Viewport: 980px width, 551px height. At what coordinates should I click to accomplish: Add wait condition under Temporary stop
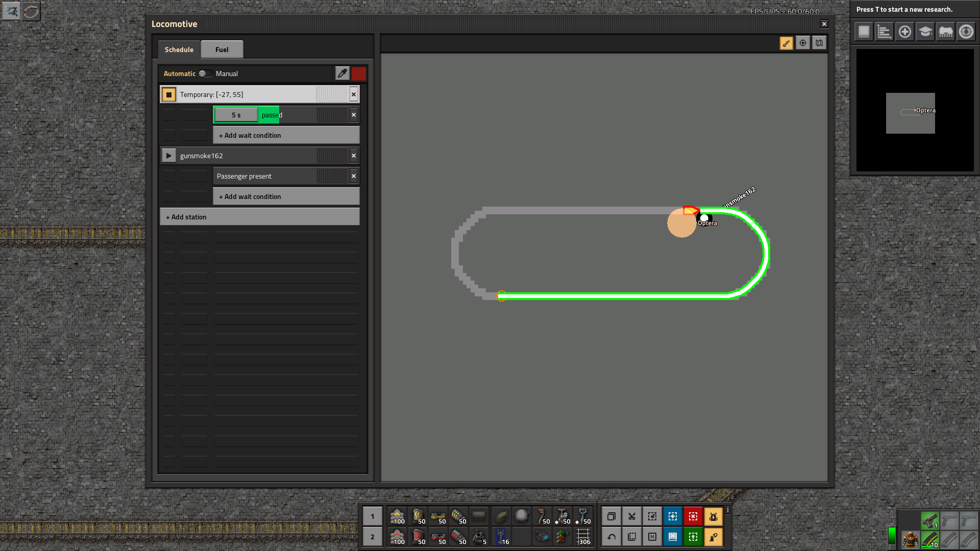pos(286,135)
